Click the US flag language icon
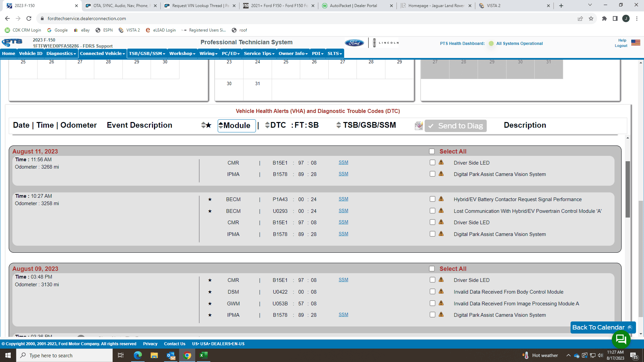Image resolution: width=644 pixels, height=362 pixels. [635, 43]
